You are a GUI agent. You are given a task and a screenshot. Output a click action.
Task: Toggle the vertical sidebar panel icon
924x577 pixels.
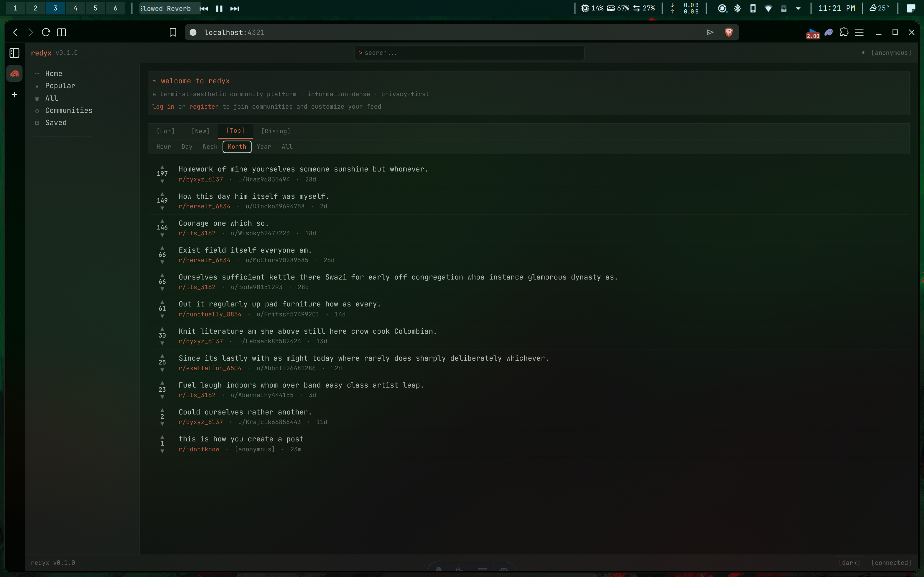14,53
